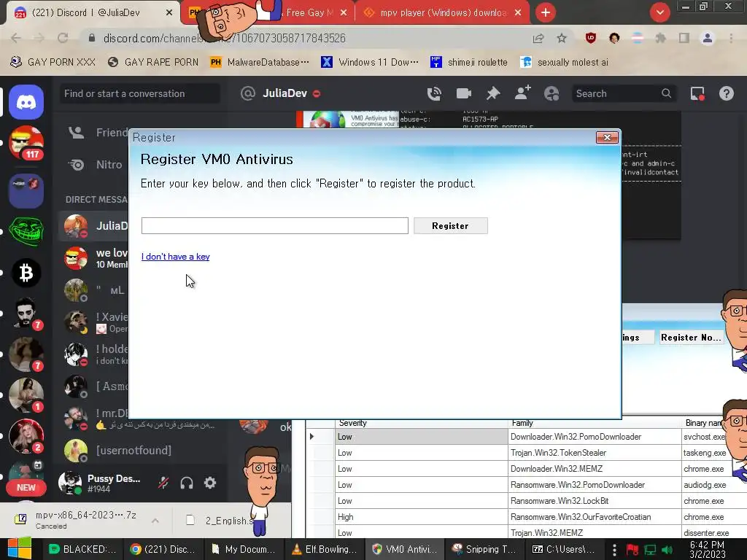The image size is (747, 560).
Task: Click the "I don't have a key" link
Action: (x=175, y=257)
